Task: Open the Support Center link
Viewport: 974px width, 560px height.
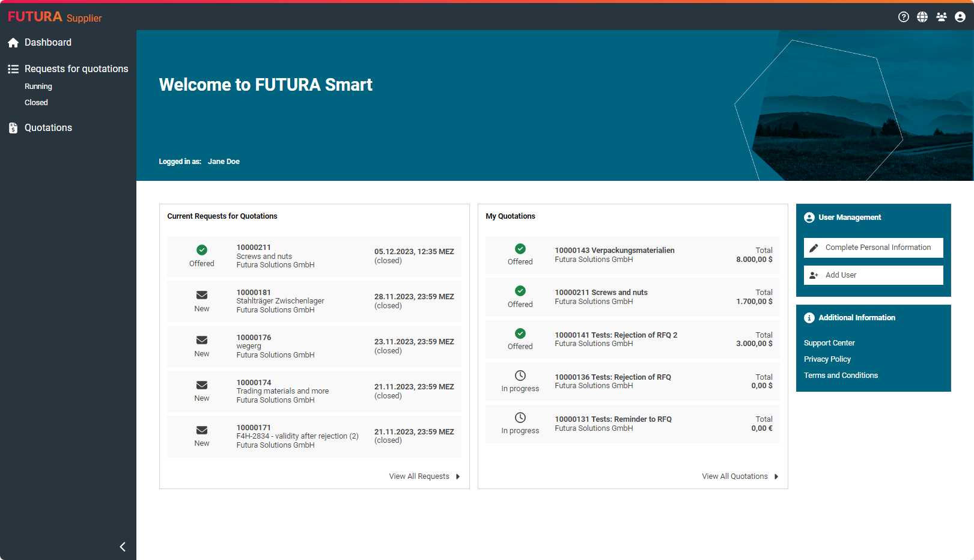Action: 829,343
